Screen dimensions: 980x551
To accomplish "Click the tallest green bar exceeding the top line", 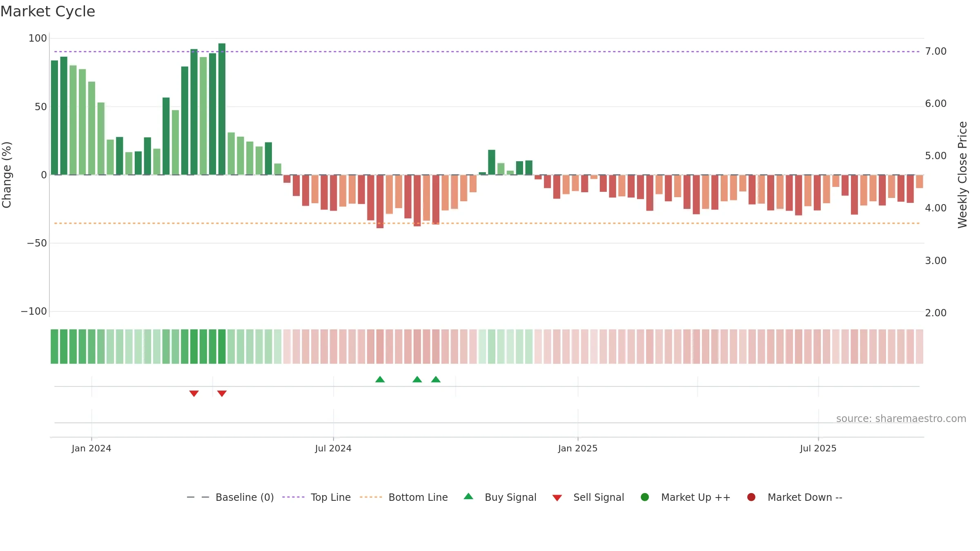I will 222,109.
